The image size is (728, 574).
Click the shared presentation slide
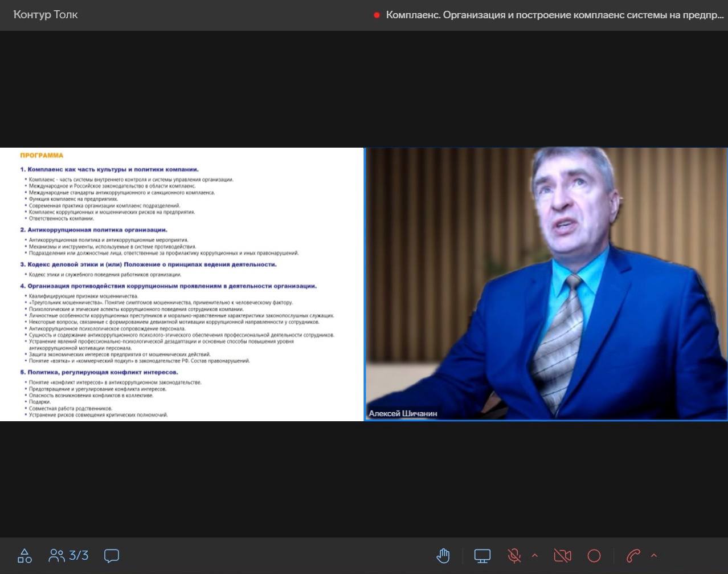181,284
